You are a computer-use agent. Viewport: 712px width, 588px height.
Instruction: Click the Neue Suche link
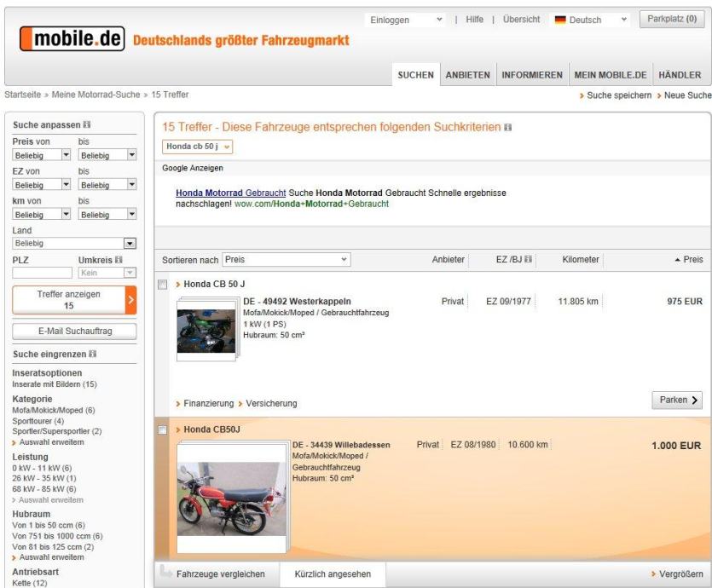pyautogui.click(x=687, y=95)
